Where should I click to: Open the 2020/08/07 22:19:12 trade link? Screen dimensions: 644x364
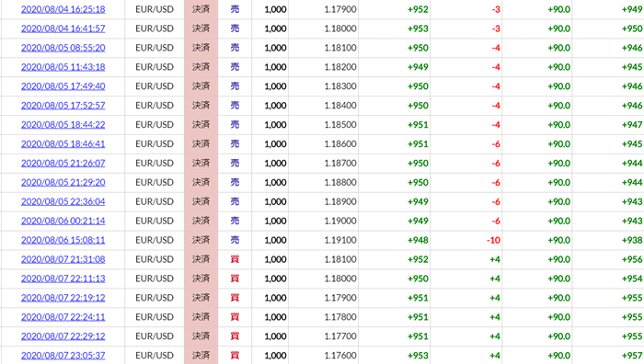pyautogui.click(x=63, y=298)
